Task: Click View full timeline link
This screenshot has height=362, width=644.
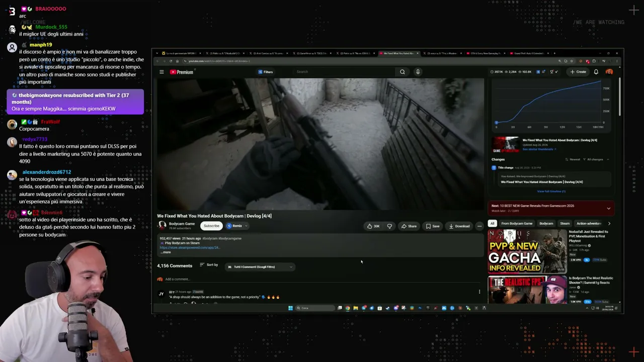Action: (551, 191)
